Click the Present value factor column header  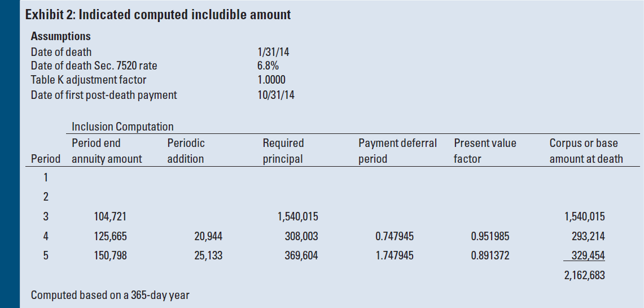(x=485, y=151)
